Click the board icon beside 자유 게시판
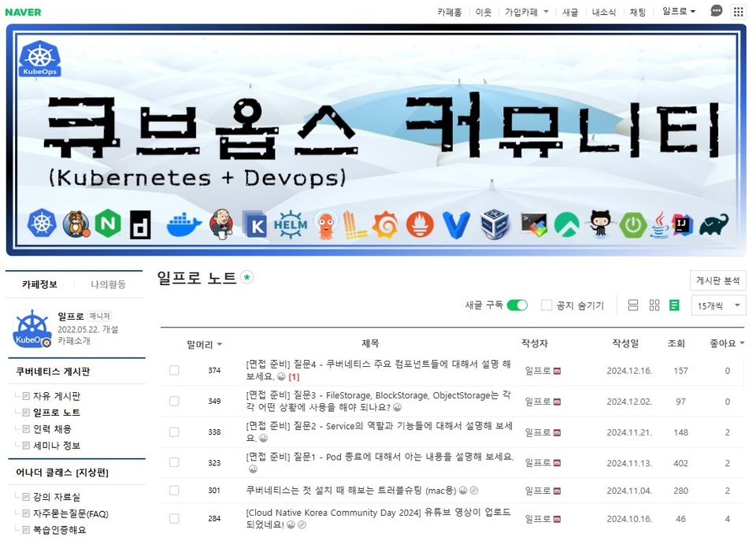756x541 pixels. [x=26, y=396]
